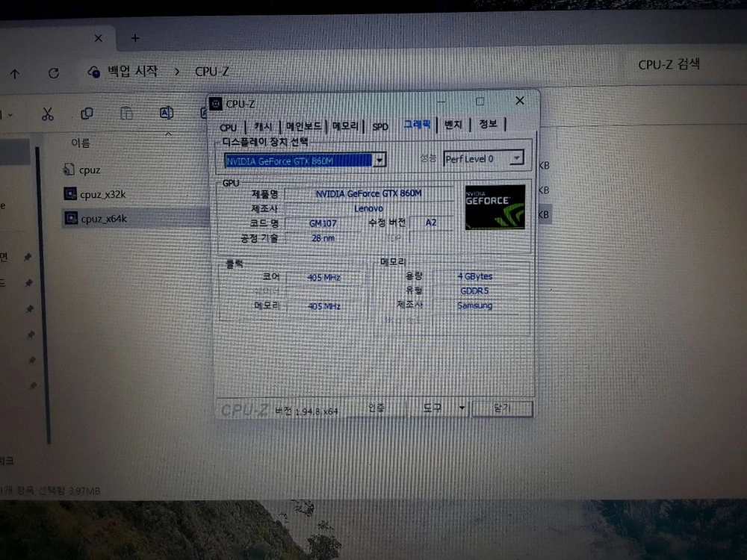Switch to the 캐시 tab
Viewport: 747px width, 560px height.
pyautogui.click(x=262, y=126)
